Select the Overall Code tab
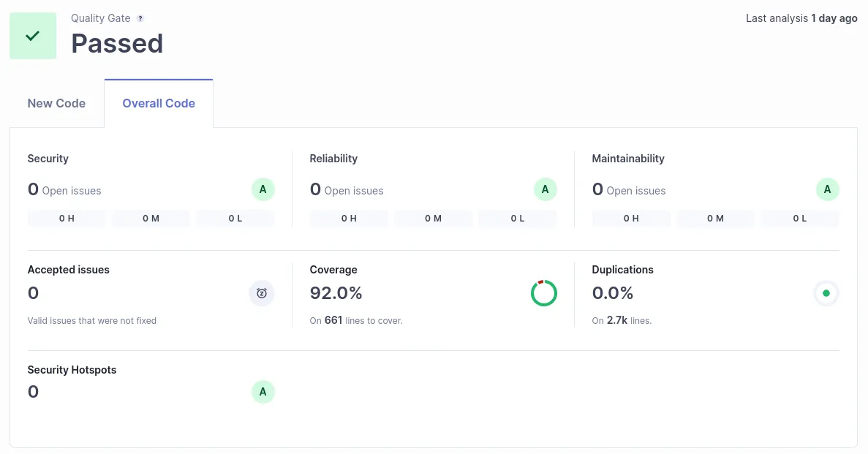The image size is (868, 454). click(x=159, y=104)
